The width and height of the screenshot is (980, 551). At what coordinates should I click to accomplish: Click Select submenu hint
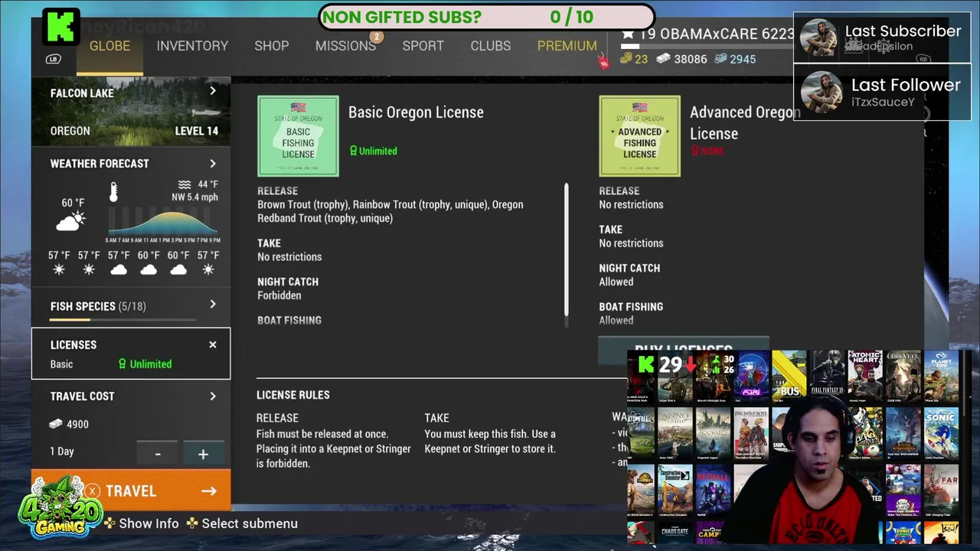click(x=250, y=523)
